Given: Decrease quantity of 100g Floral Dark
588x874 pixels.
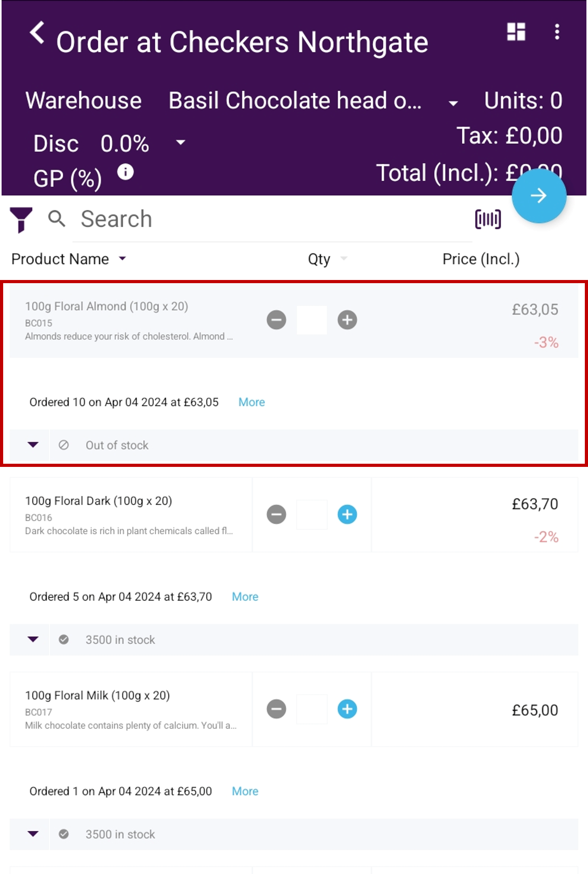Looking at the screenshot, I should (x=276, y=514).
